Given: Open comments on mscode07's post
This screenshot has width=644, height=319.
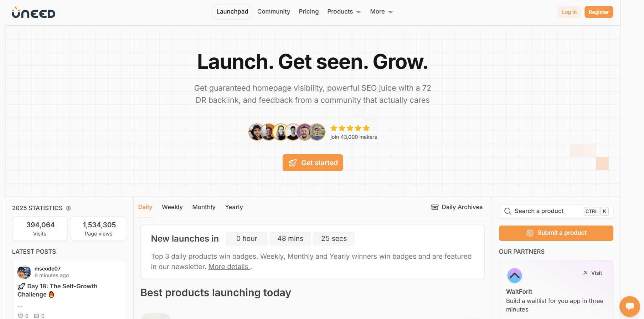Looking at the screenshot, I should tap(36, 316).
